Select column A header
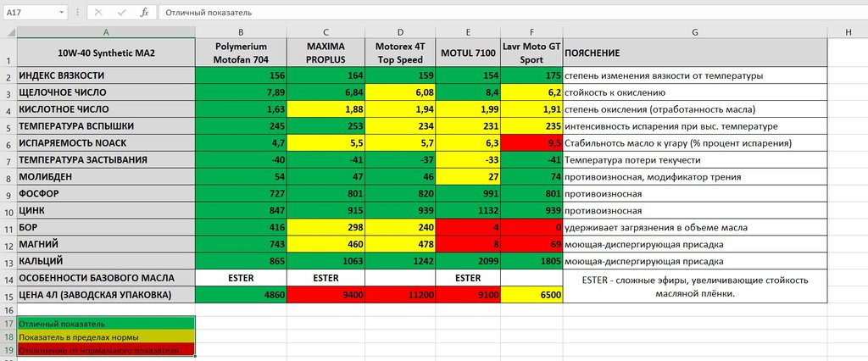Screen dimensions: 868x361 (106, 32)
